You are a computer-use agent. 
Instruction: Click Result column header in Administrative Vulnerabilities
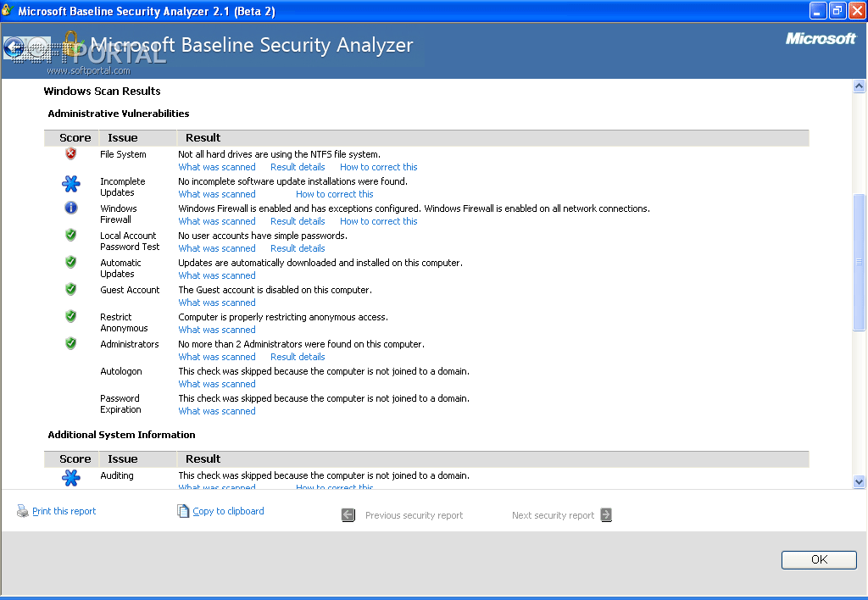coord(203,138)
